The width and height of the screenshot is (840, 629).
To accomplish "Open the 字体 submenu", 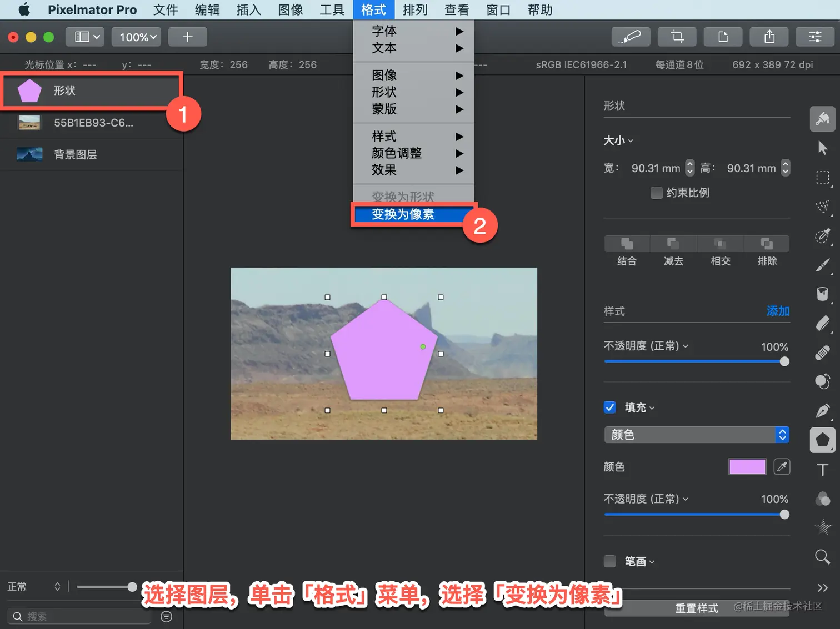I will pyautogui.click(x=413, y=31).
